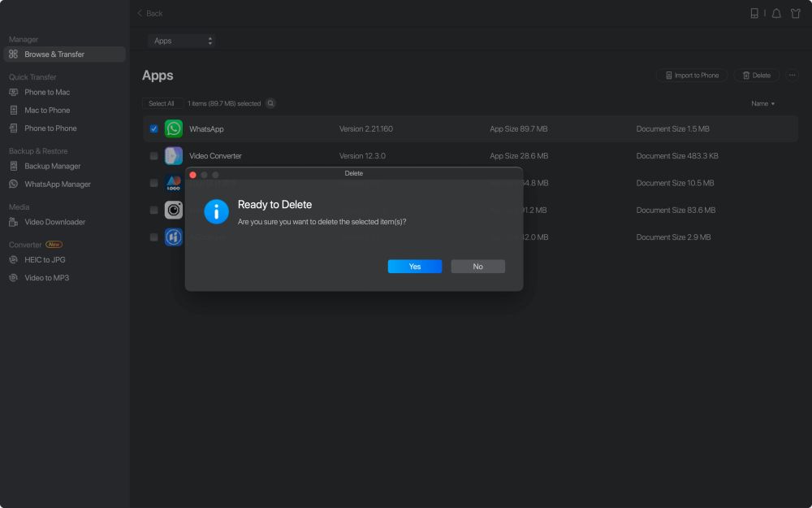Cancel deletion with the No button
812x508 pixels.
click(477, 267)
